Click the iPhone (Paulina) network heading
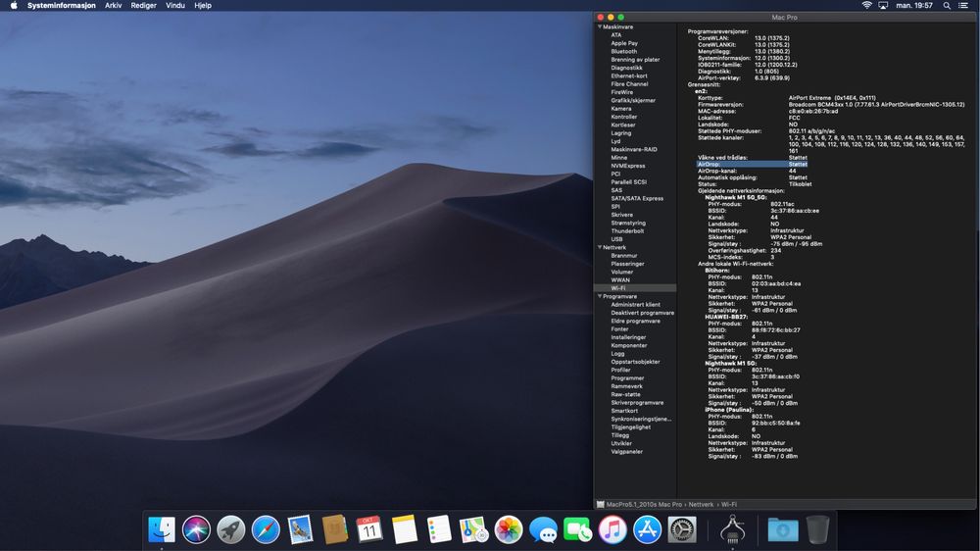Screen dimensions: 980x551 tap(729, 410)
